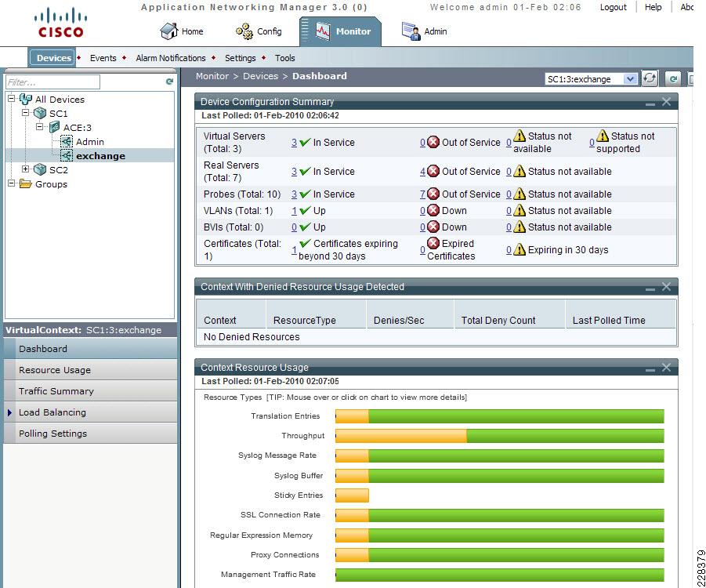Click the sync icon beside the context dropdown
706x588 pixels.
pos(650,78)
